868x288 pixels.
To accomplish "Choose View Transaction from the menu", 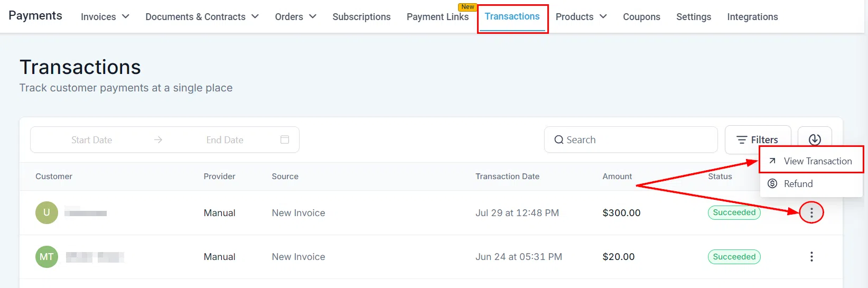I will pyautogui.click(x=811, y=161).
